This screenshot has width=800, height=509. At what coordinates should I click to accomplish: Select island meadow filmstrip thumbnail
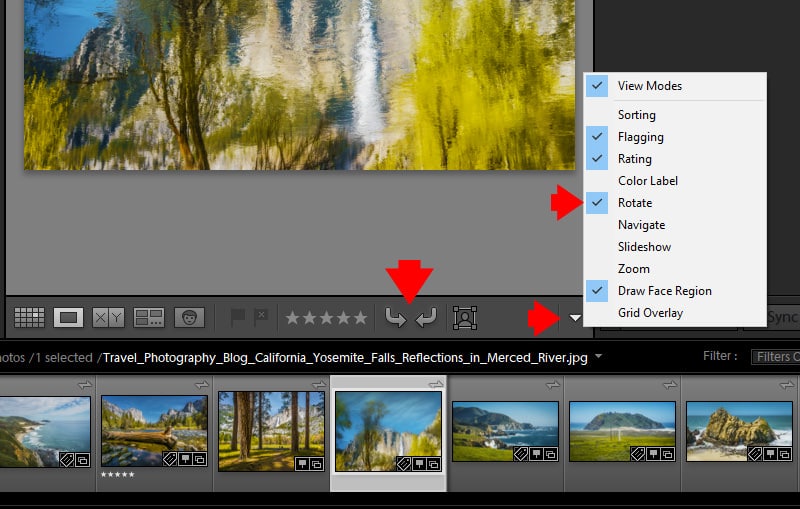(x=622, y=431)
